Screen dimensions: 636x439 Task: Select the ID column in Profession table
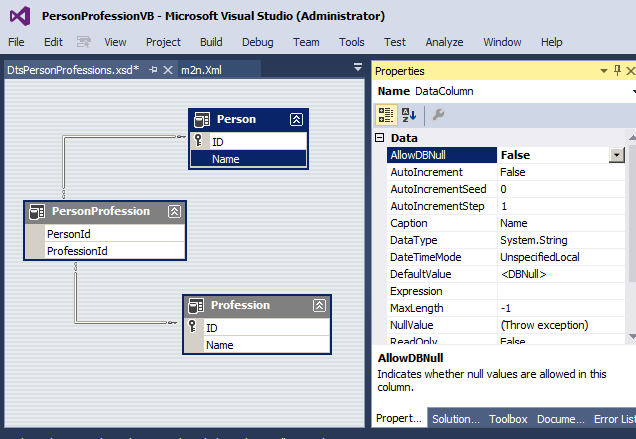pyautogui.click(x=257, y=327)
